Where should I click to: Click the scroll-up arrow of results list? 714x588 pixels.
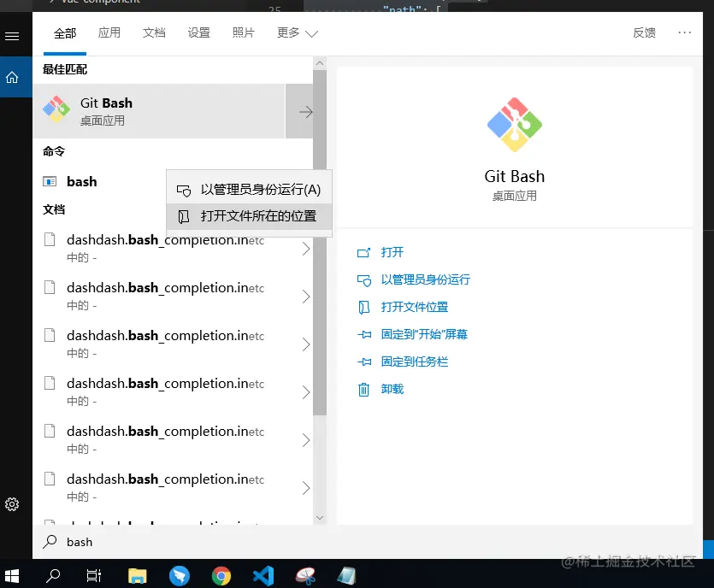[320, 63]
